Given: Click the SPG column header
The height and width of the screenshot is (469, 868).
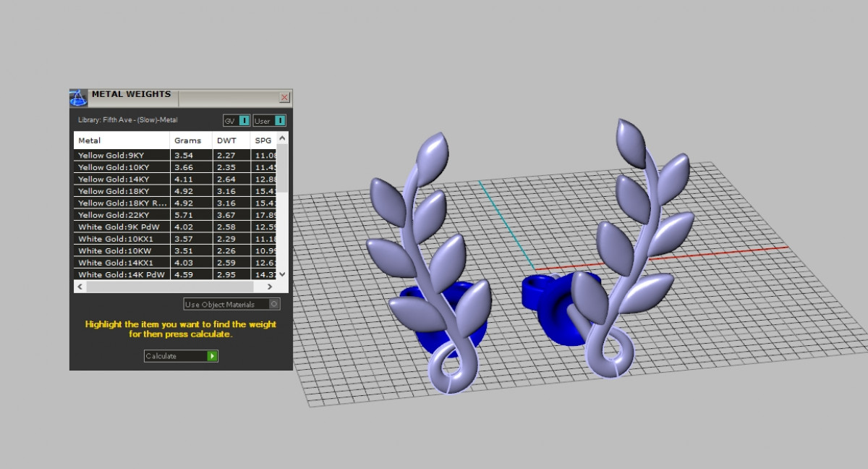Looking at the screenshot, I should pyautogui.click(x=263, y=140).
